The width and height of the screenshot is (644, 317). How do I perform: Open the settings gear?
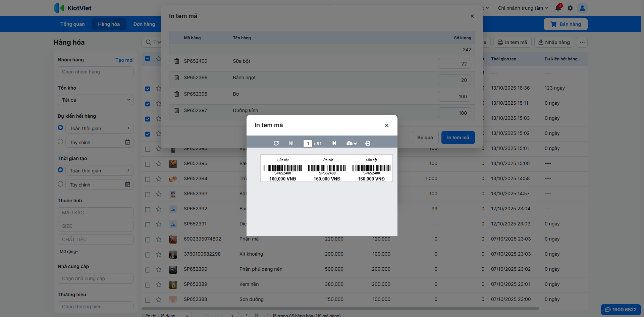[x=570, y=8]
